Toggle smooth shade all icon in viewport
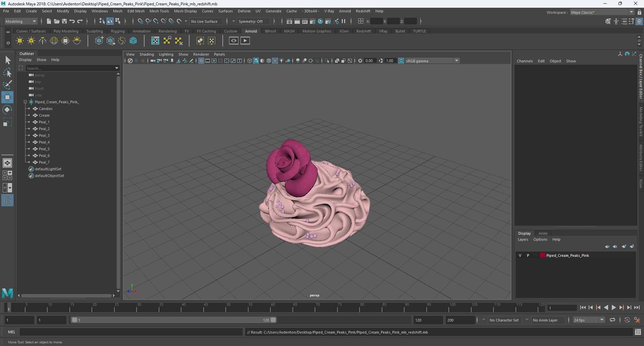 pos(256,61)
